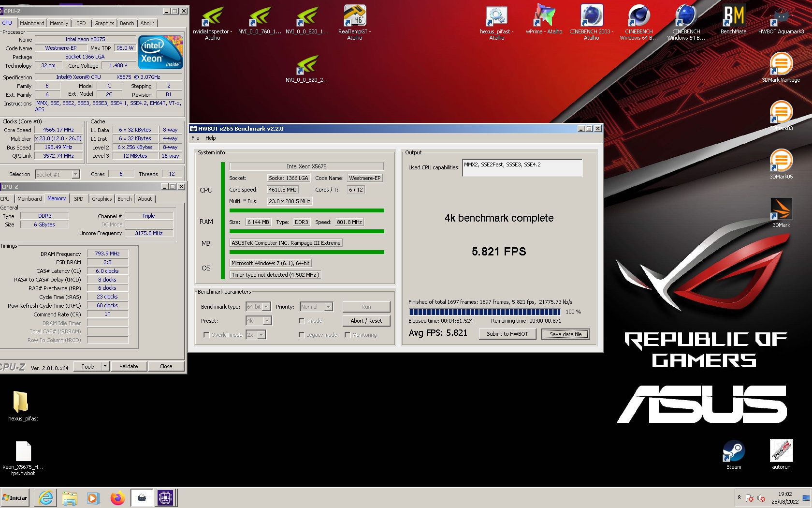Launch 3DMark05 shortcut
The image size is (812, 508).
coord(781,164)
